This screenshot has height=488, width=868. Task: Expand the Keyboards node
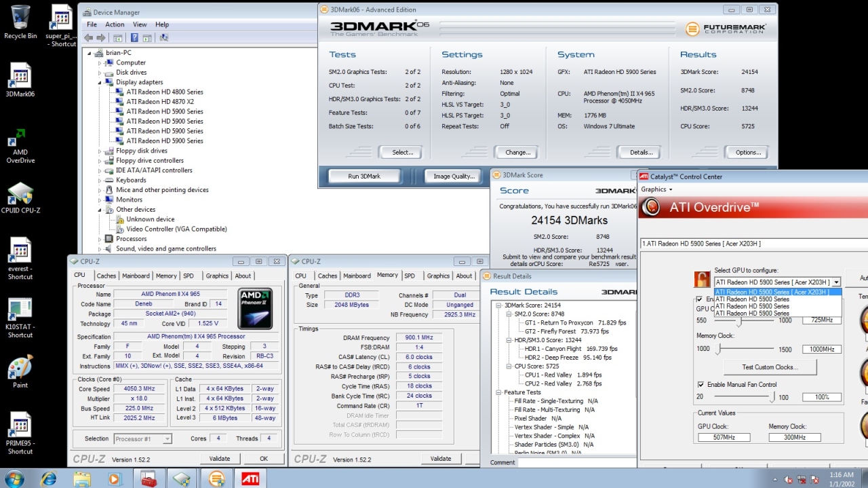pos(100,180)
